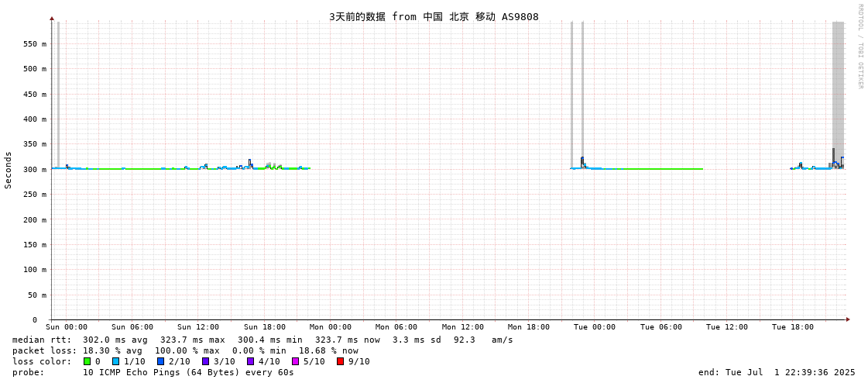Viewport: 868px width, 383px height.
Task: Click the '100.00 % max' packet loss value
Action: pos(190,351)
